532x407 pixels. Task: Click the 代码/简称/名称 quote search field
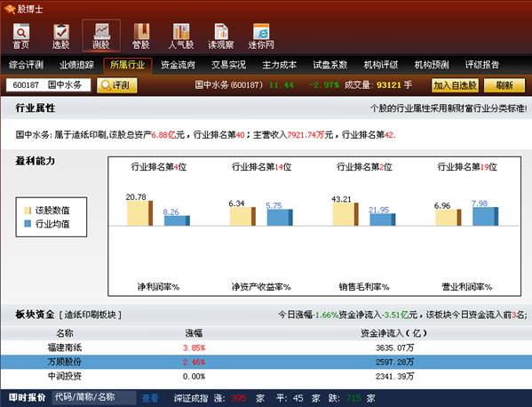[x=94, y=397]
